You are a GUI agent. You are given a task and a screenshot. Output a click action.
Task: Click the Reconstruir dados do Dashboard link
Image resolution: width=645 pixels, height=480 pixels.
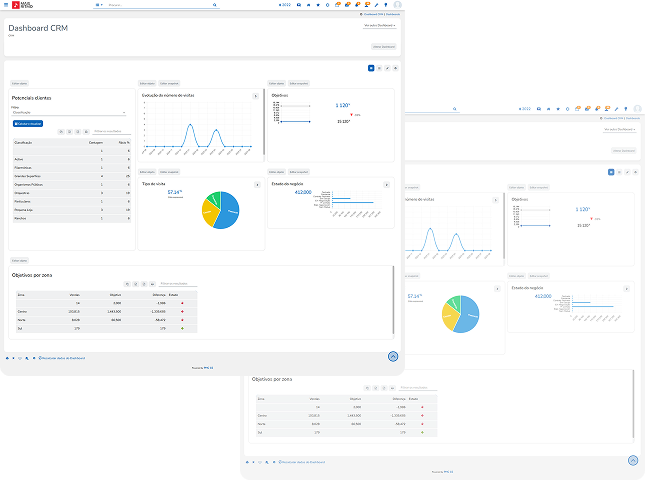coord(62,357)
